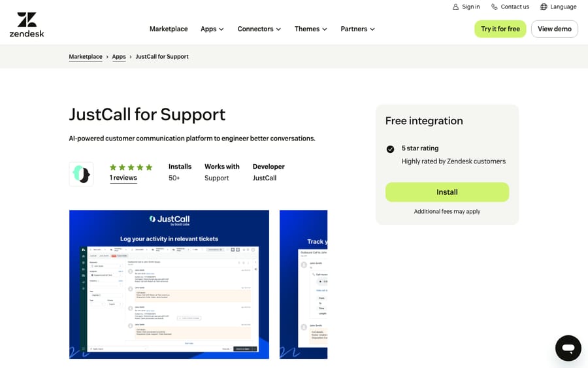Screen dimensions: 588x368
Task: Open the 1 reviews link
Action: tap(123, 178)
